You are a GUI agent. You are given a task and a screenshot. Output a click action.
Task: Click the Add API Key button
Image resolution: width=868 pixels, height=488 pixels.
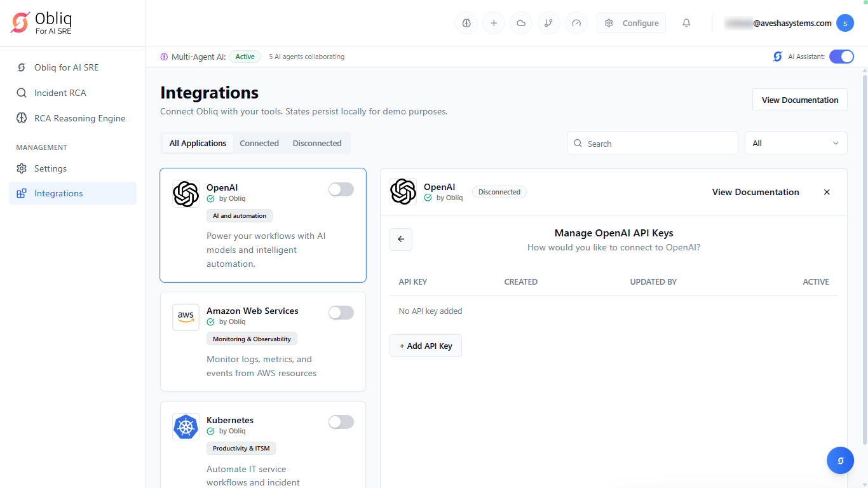click(426, 346)
